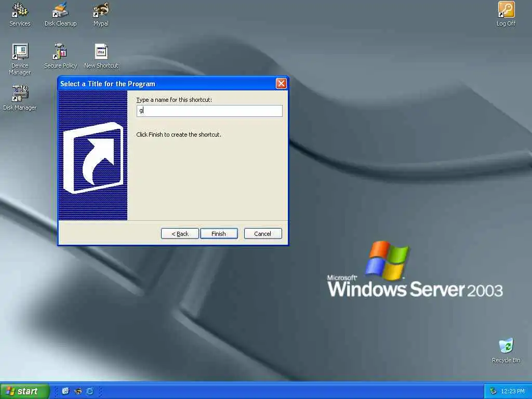Select the Secure Policy desktop icon

point(60,56)
